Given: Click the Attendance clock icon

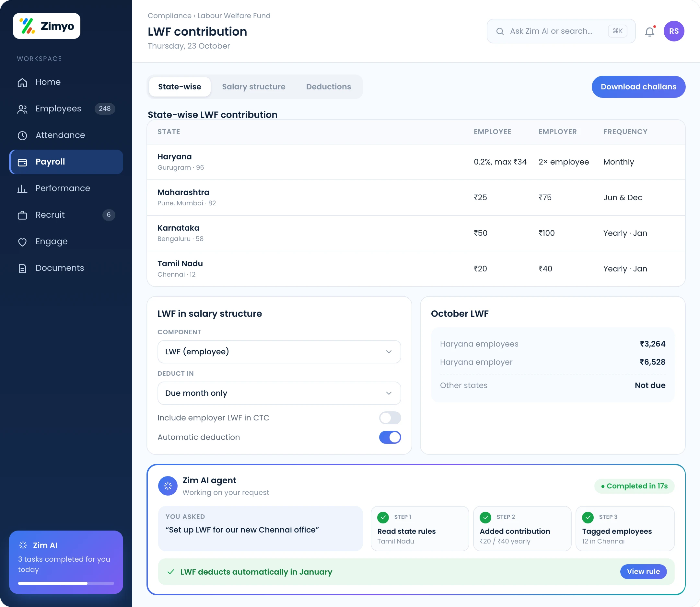Looking at the screenshot, I should (x=22, y=135).
